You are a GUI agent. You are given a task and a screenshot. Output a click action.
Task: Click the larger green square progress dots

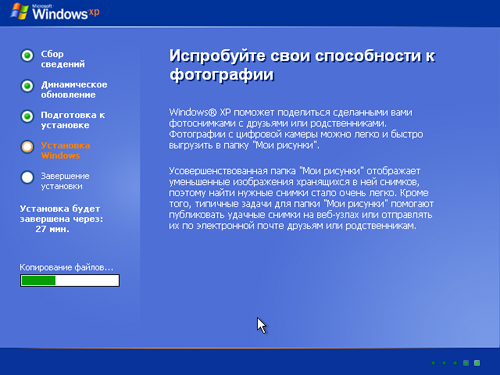coord(471,363)
